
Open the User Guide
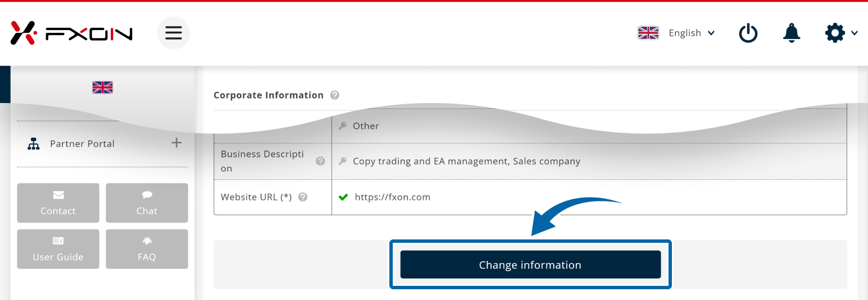tap(58, 249)
